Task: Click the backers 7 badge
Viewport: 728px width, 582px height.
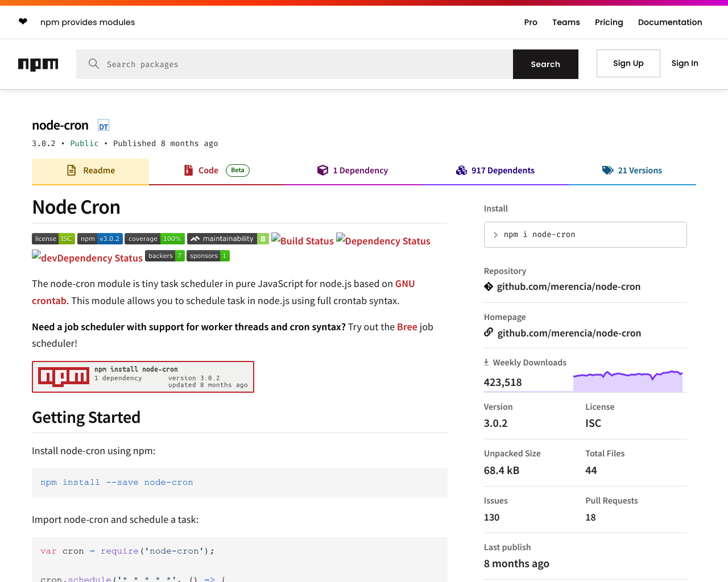Action: pos(165,256)
